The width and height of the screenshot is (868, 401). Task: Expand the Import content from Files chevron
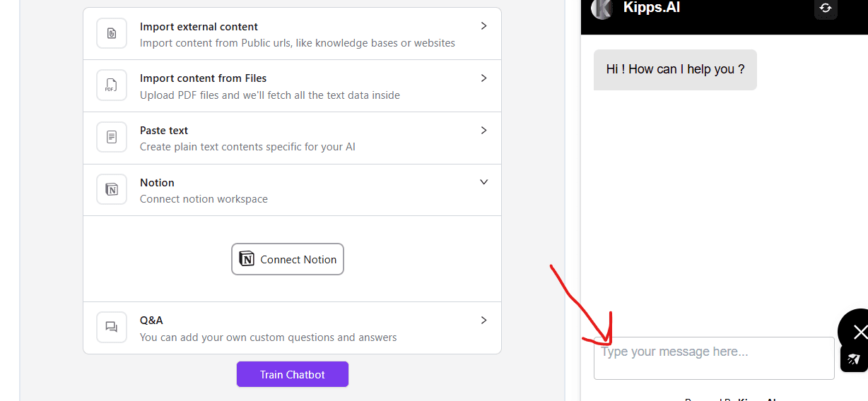click(483, 78)
